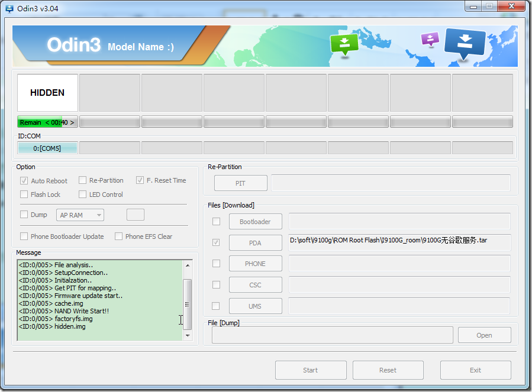This screenshot has height=392, width=532.
Task: Click the Open button for File Dump
Action: (485, 335)
